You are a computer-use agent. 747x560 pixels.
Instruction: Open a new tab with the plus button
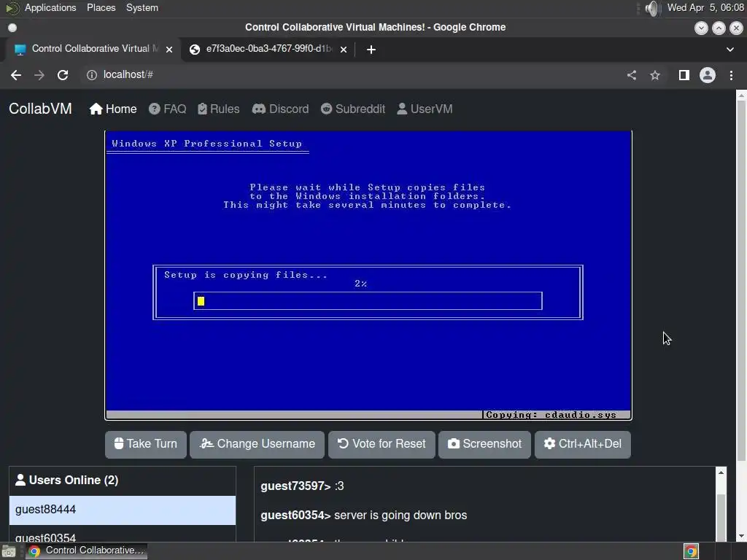pyautogui.click(x=371, y=50)
